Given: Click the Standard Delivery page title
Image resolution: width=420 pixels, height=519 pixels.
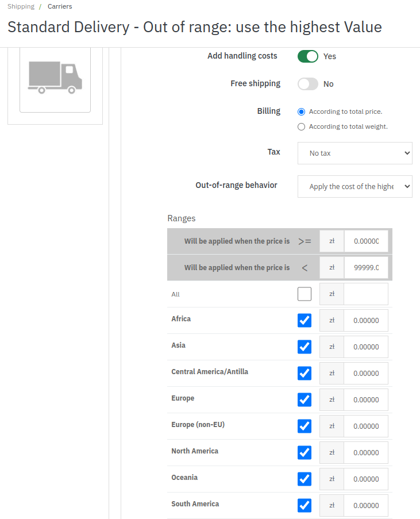Looking at the screenshot, I should pos(195,27).
